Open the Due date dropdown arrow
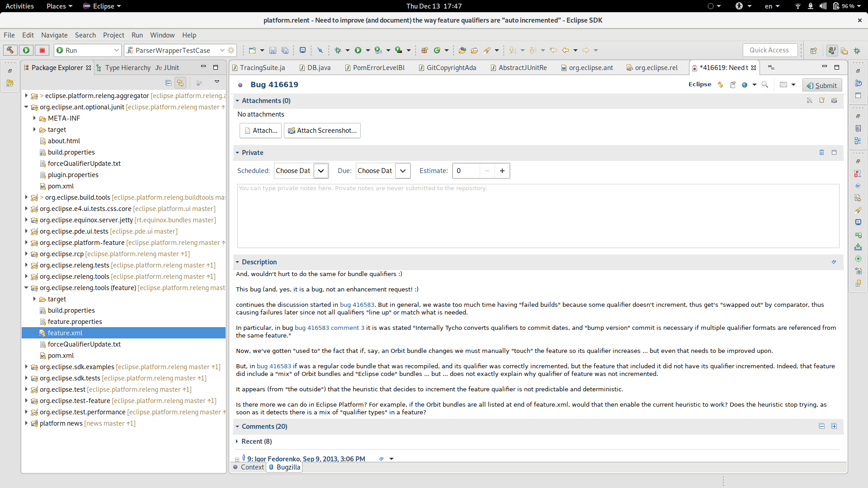Screen dimensions: 868x488 pos(403,171)
